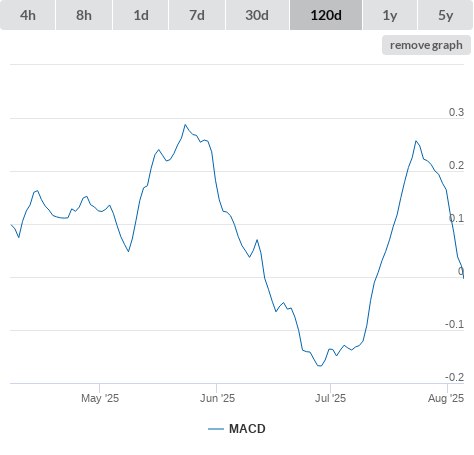Click the MACD trough before Jul '25

click(x=320, y=366)
